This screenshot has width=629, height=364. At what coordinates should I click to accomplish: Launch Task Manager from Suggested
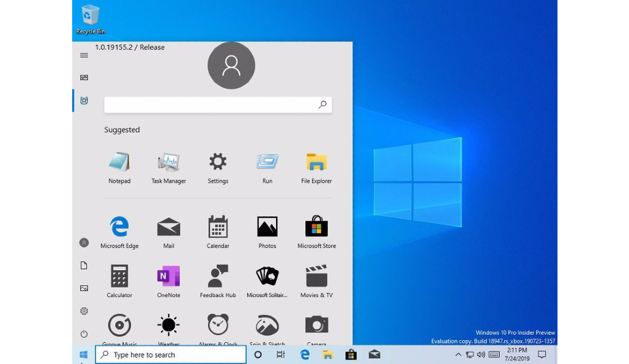pos(168,167)
